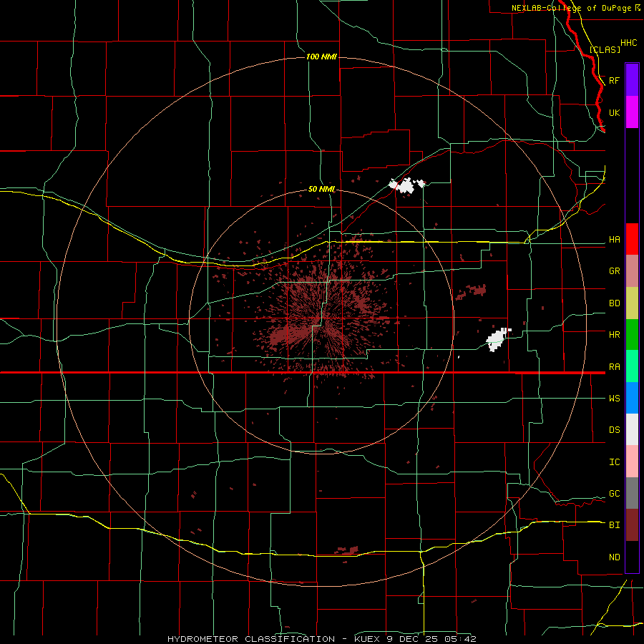Click the HR legend label
This screenshot has height=644, width=644.
614,335
